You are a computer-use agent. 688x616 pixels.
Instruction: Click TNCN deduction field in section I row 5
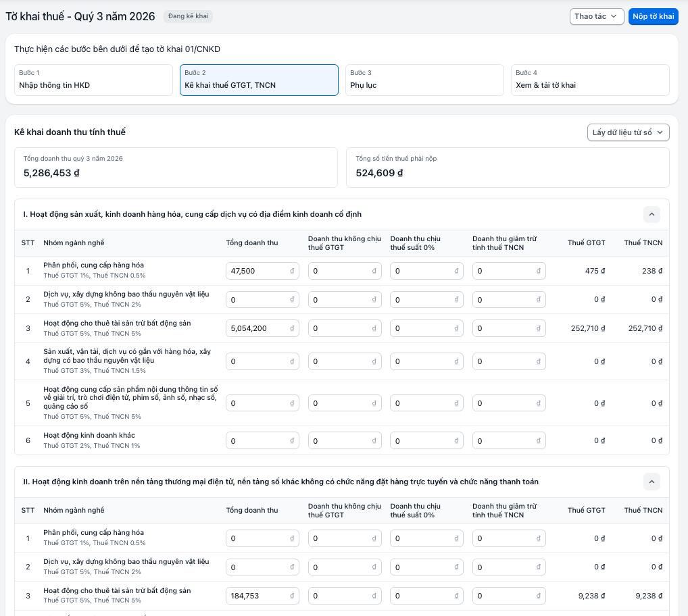point(509,403)
